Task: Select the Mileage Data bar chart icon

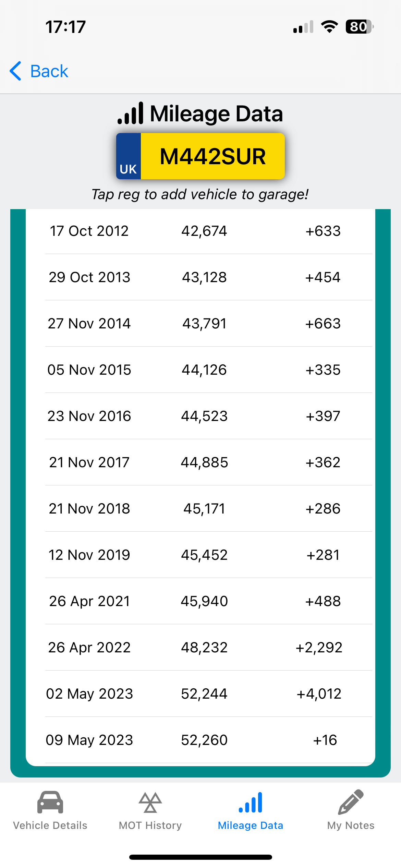Action: click(x=251, y=802)
